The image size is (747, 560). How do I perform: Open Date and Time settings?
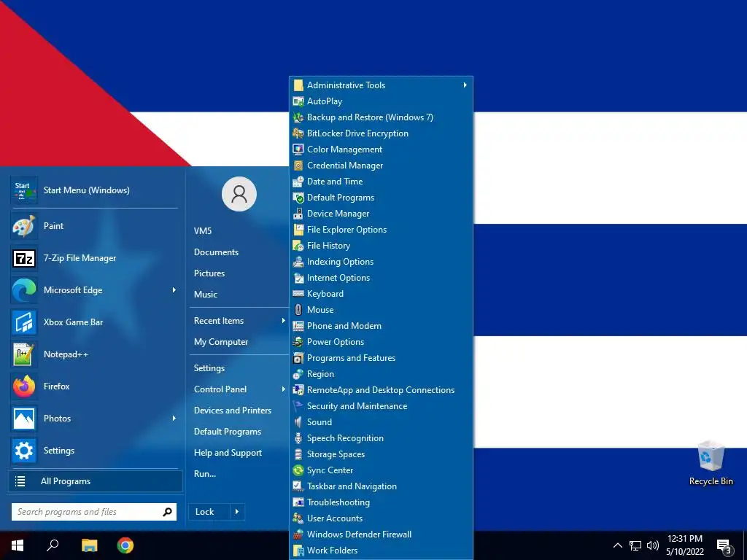(x=381, y=182)
